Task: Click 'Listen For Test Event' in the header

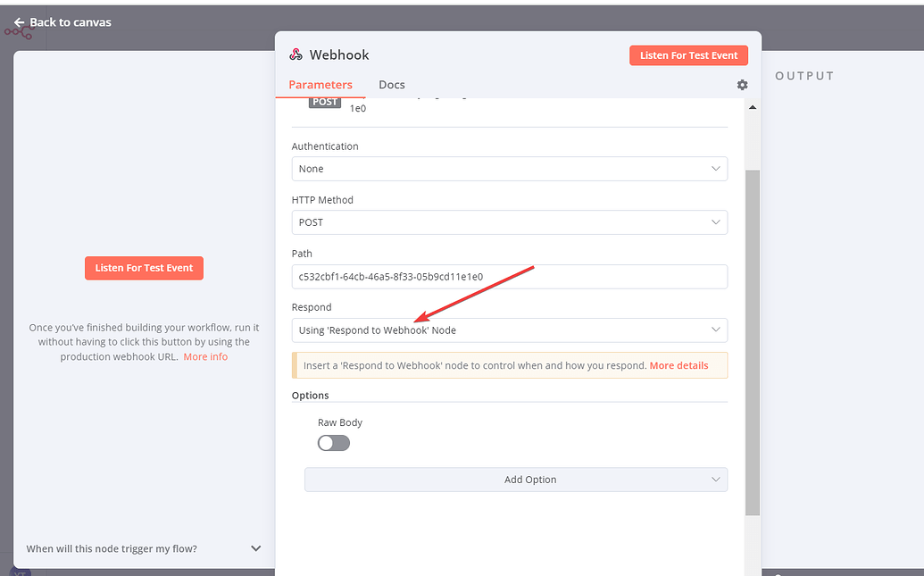Action: 688,54
